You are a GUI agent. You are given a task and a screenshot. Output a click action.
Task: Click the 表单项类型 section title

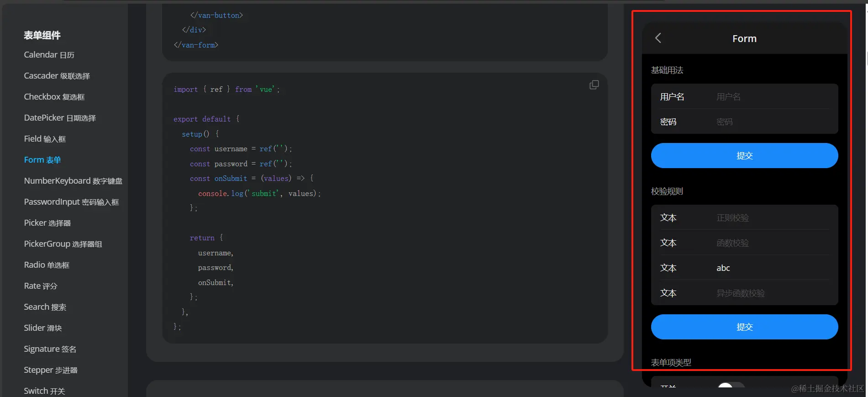tap(671, 363)
